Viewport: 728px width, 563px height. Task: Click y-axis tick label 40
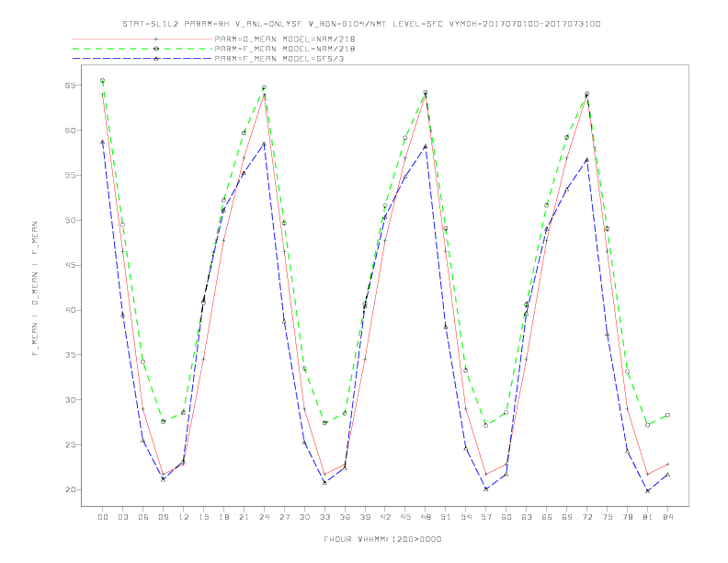click(71, 310)
